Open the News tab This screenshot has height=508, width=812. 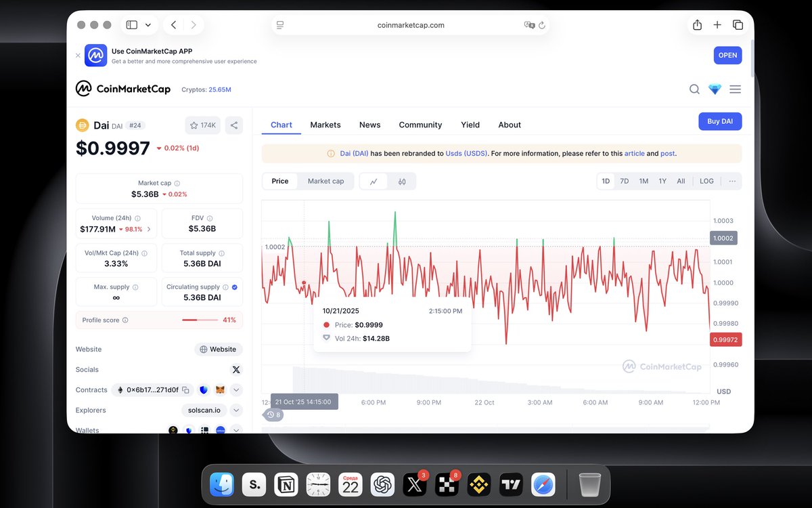369,125
